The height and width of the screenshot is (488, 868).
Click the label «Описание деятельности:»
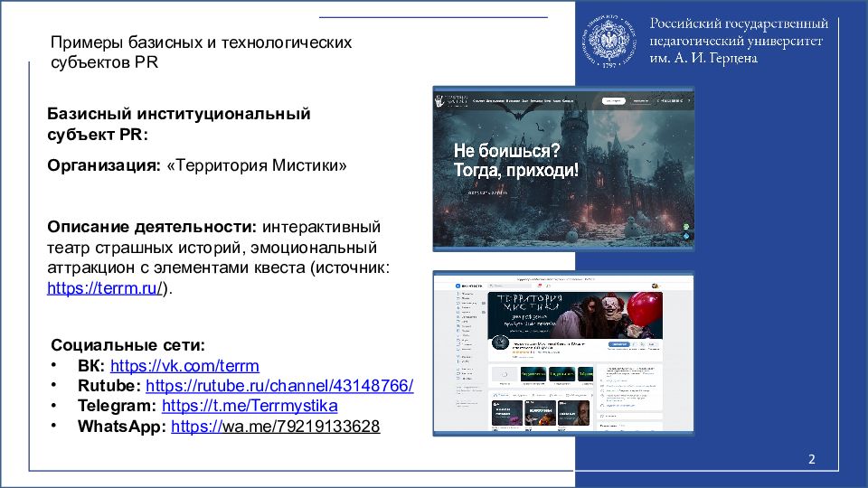point(152,227)
